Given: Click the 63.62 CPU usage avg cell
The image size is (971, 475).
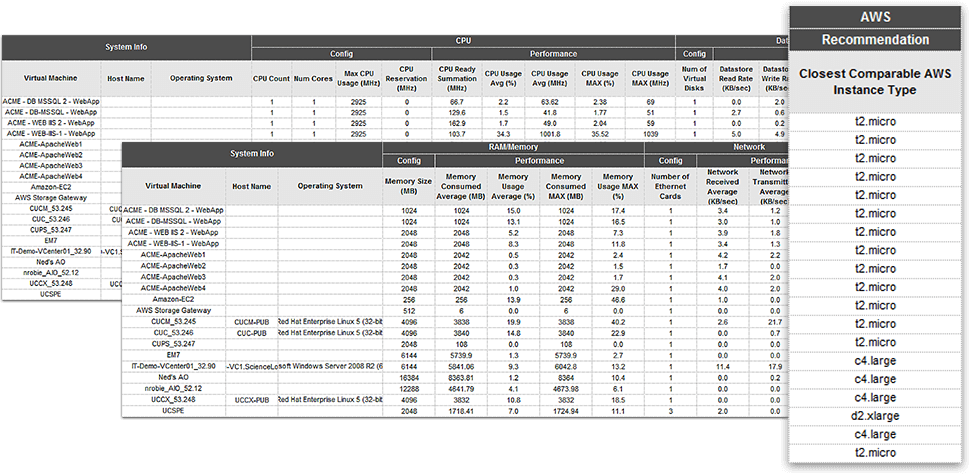Looking at the screenshot, I should point(549,102).
